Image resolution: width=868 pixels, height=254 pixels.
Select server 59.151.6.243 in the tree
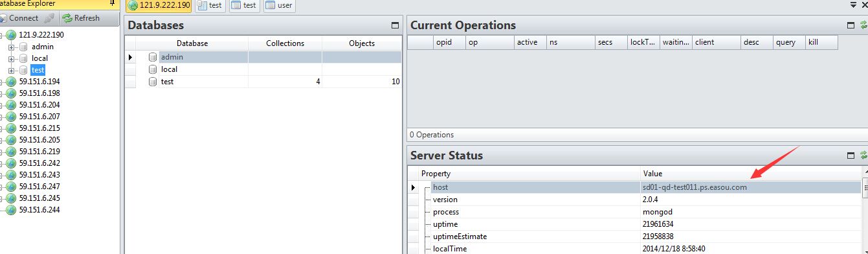pyautogui.click(x=39, y=175)
